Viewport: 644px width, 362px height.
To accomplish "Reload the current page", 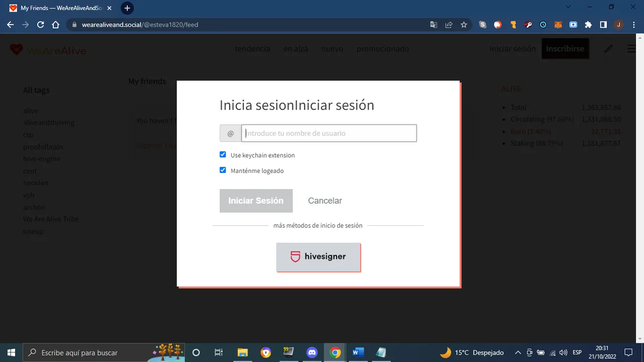I will 41,25.
